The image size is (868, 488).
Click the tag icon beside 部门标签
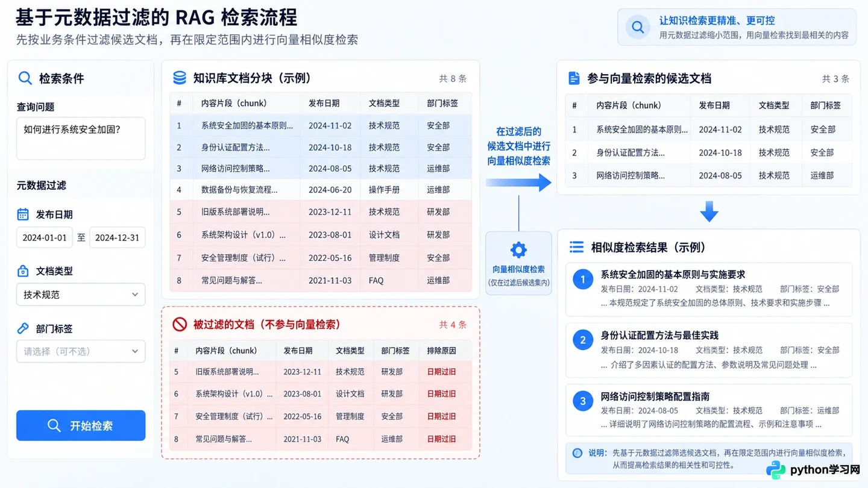(x=23, y=328)
